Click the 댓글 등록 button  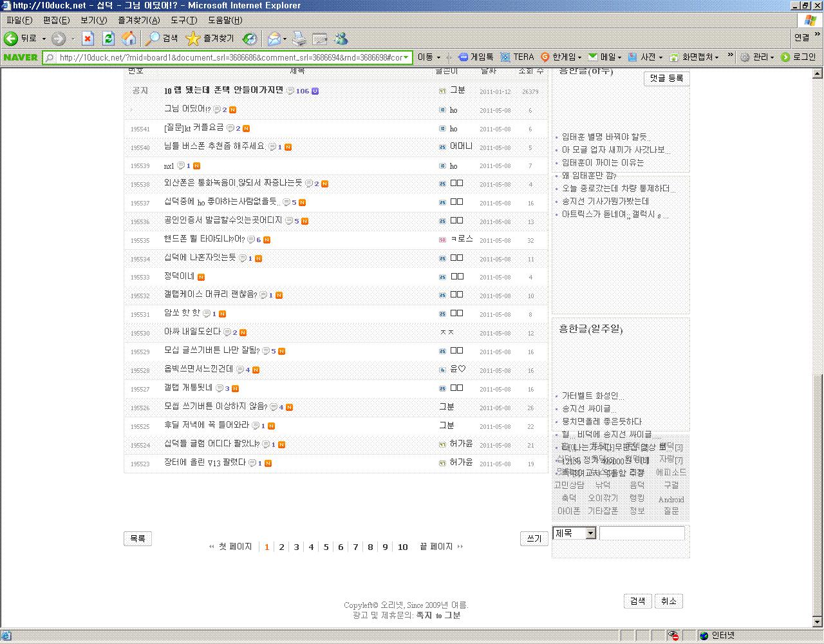(x=667, y=79)
